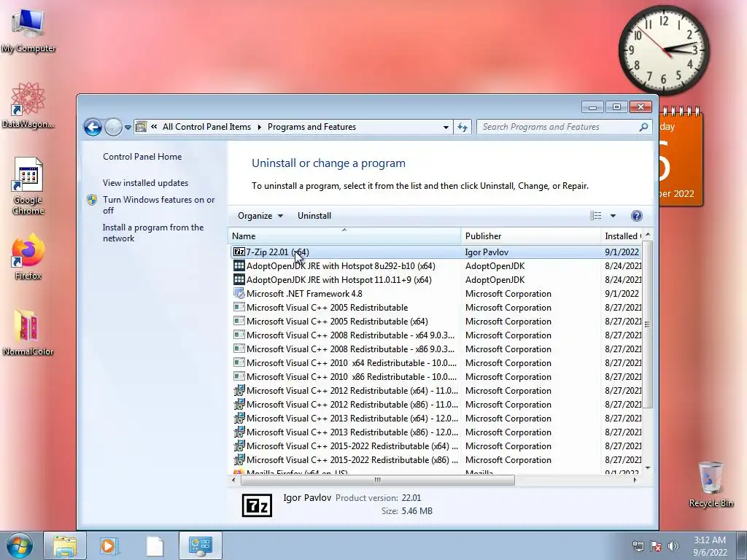Select Microsoft Visual C++ 2005 Redistributable (x64)
The image size is (747, 560).
point(436,322)
